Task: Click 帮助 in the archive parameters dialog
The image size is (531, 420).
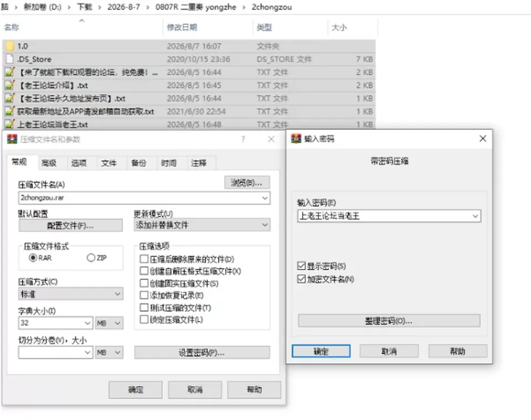Action: [x=254, y=390]
